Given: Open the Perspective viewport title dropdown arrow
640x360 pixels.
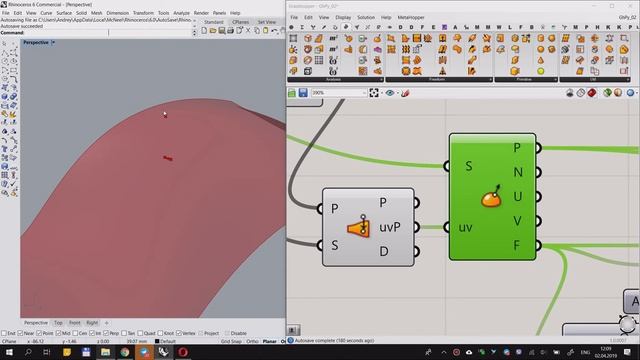Looking at the screenshot, I should pyautogui.click(x=53, y=42).
